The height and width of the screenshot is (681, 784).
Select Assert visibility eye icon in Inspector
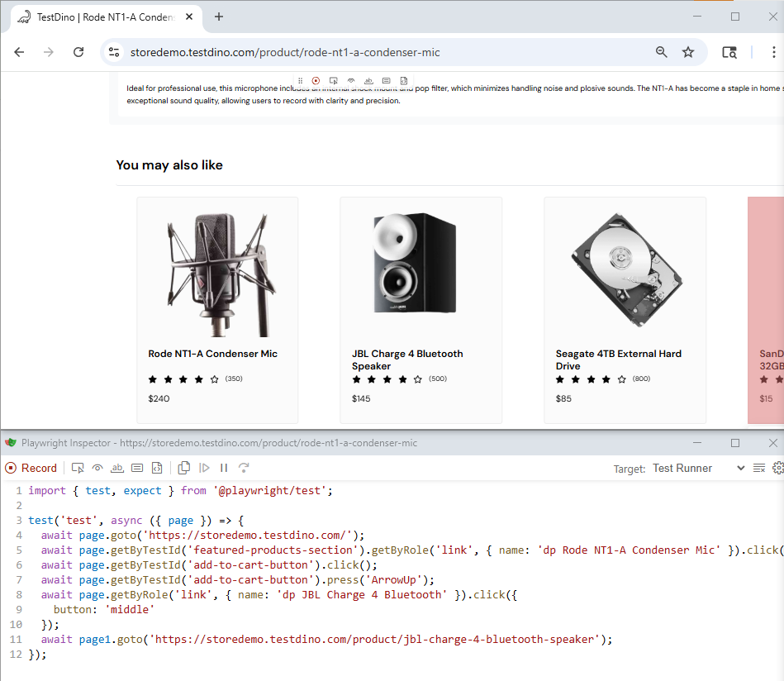97,468
